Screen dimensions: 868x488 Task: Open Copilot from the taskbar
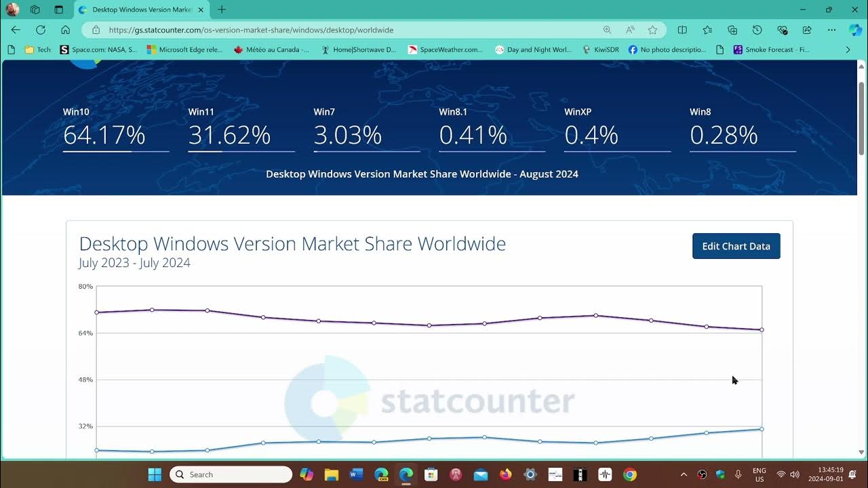[307, 474]
